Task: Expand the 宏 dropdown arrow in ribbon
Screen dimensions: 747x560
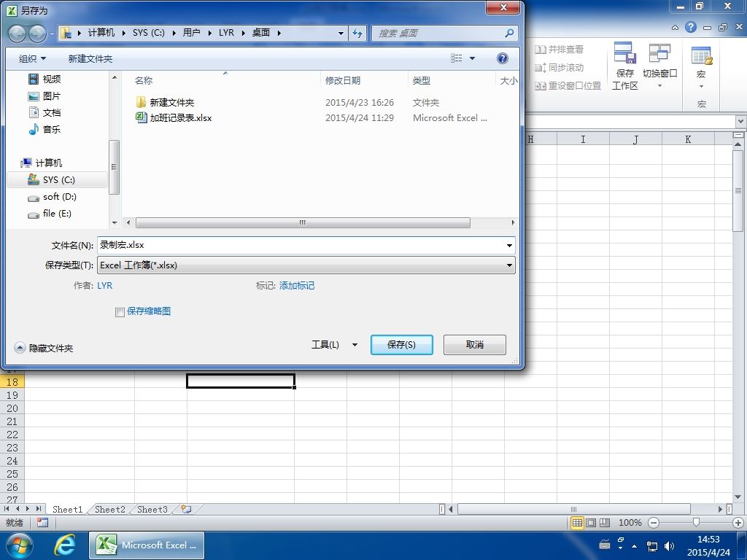Action: click(701, 87)
